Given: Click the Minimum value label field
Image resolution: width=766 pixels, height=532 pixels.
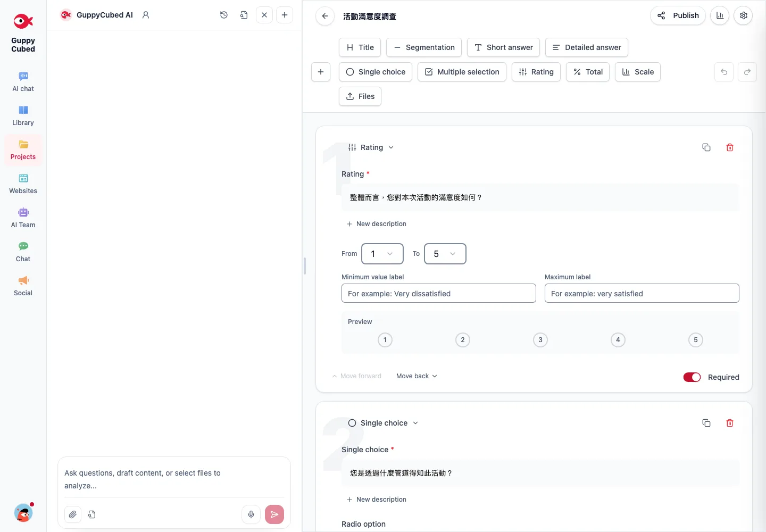Looking at the screenshot, I should click(x=439, y=293).
